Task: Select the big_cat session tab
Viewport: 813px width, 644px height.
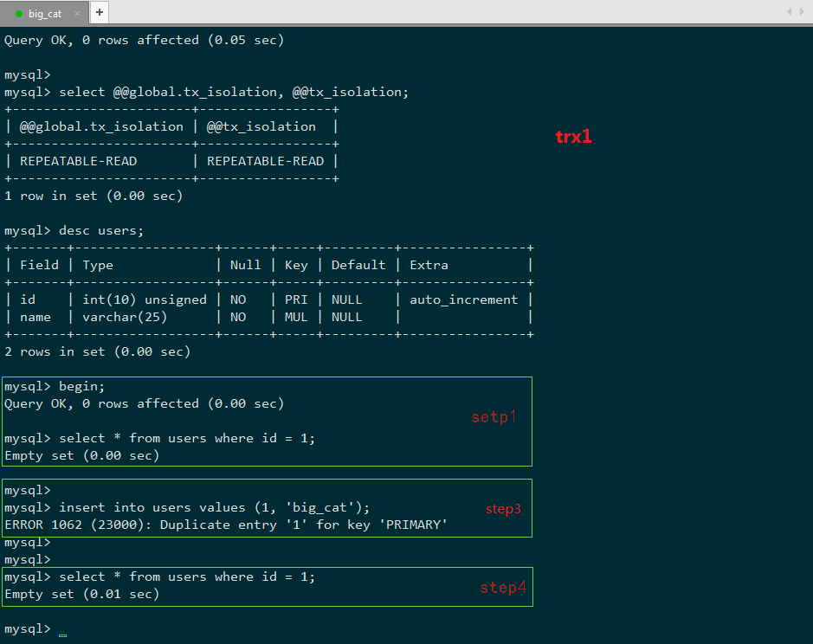Action: click(45, 14)
